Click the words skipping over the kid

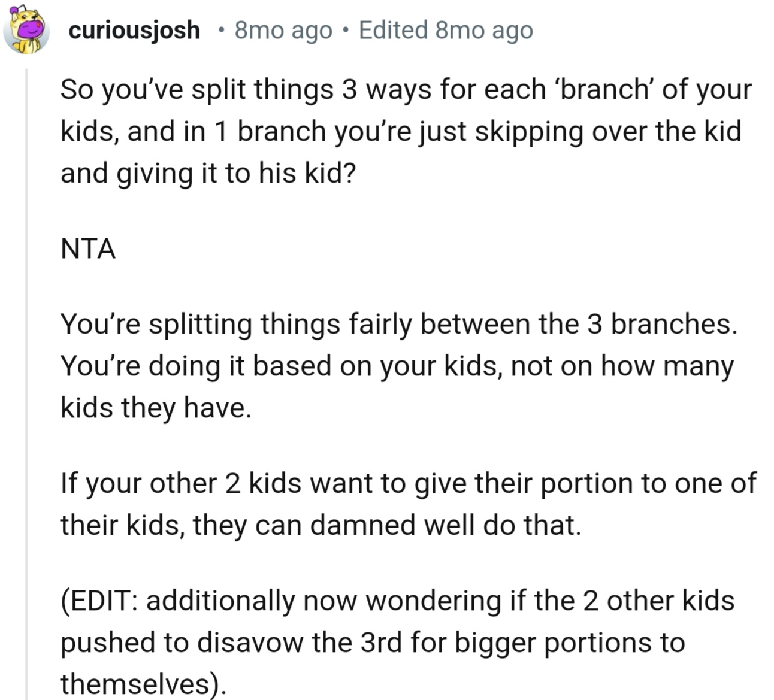pyautogui.click(x=607, y=132)
